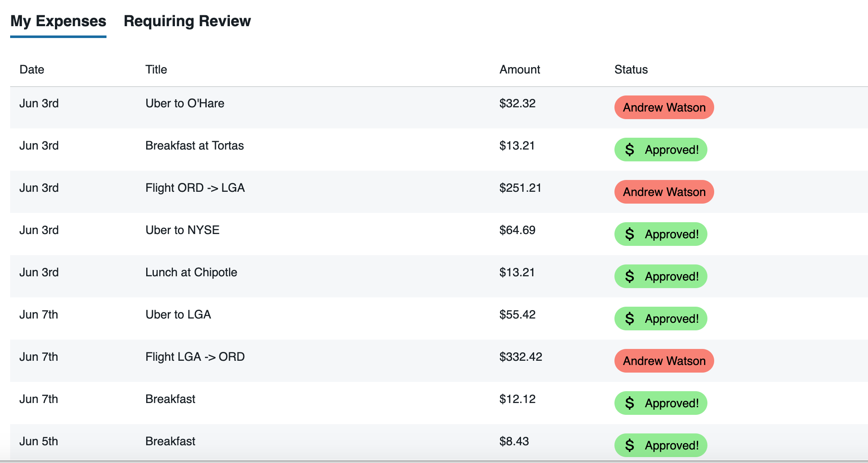Click dollar icon in $8.43 Breakfast row

click(x=630, y=445)
